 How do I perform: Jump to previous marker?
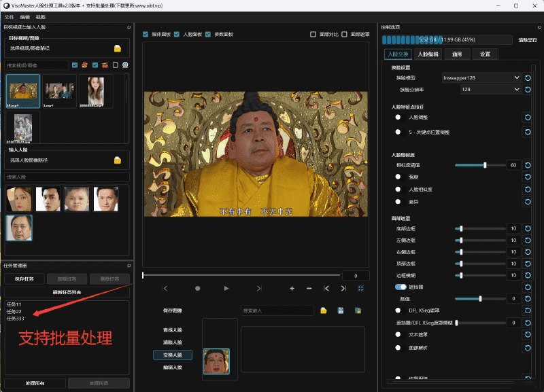click(x=326, y=288)
